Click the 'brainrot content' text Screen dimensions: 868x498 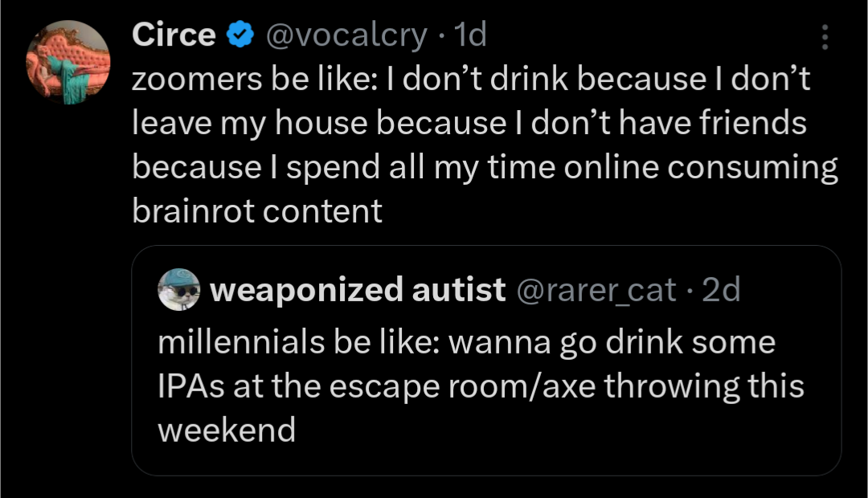[x=257, y=211]
